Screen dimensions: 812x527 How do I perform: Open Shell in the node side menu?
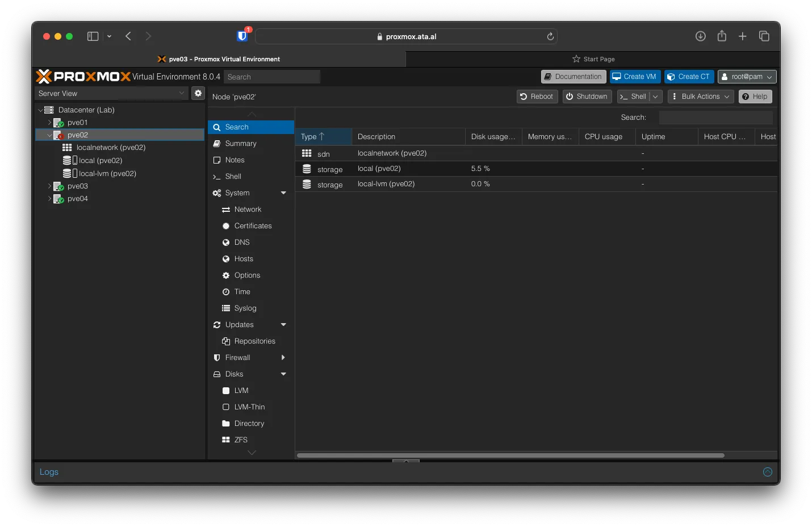[251, 177]
